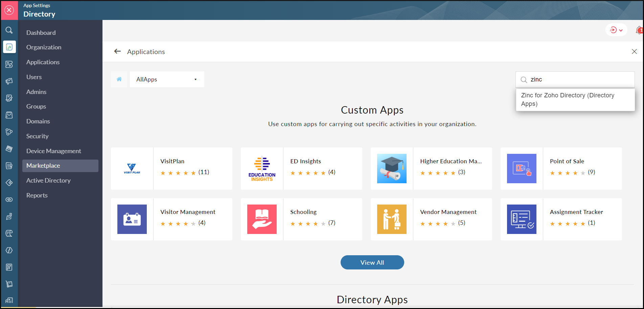This screenshot has width=644, height=309.
Task: Click the Vendor Management app icon
Action: click(x=391, y=219)
